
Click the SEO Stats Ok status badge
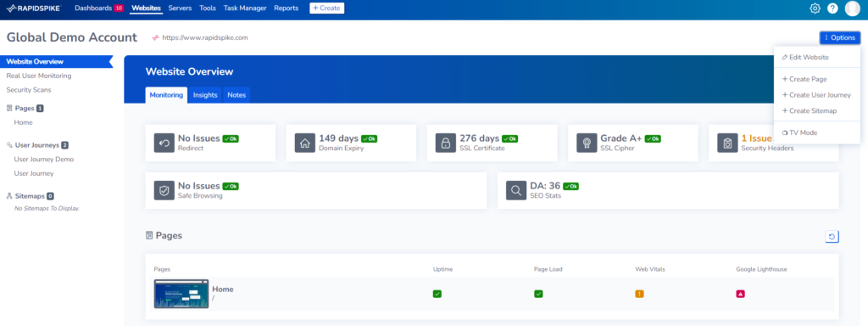click(570, 186)
